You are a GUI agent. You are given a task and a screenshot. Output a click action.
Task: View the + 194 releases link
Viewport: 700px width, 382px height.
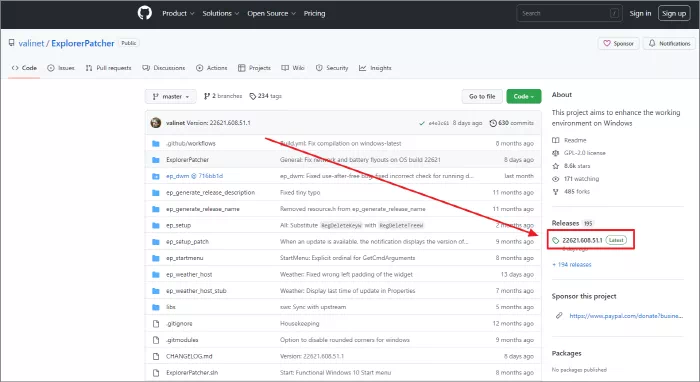572,265
